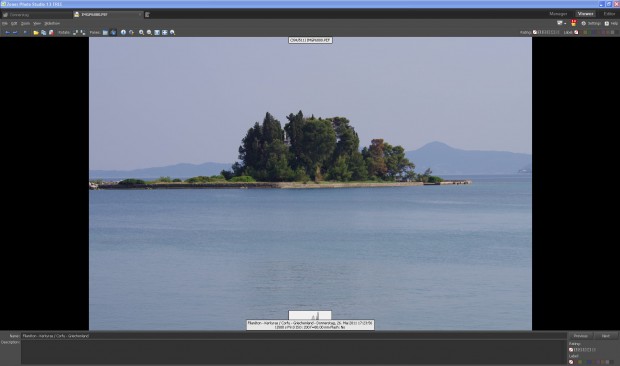Click the zoom out magnifier icon

149,32
